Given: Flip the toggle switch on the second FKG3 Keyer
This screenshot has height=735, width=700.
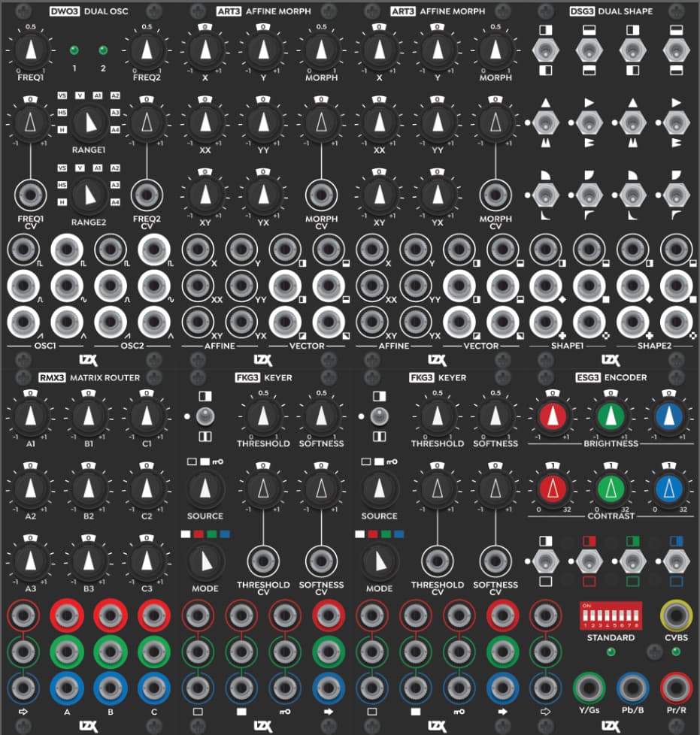Looking at the screenshot, I should [x=379, y=416].
